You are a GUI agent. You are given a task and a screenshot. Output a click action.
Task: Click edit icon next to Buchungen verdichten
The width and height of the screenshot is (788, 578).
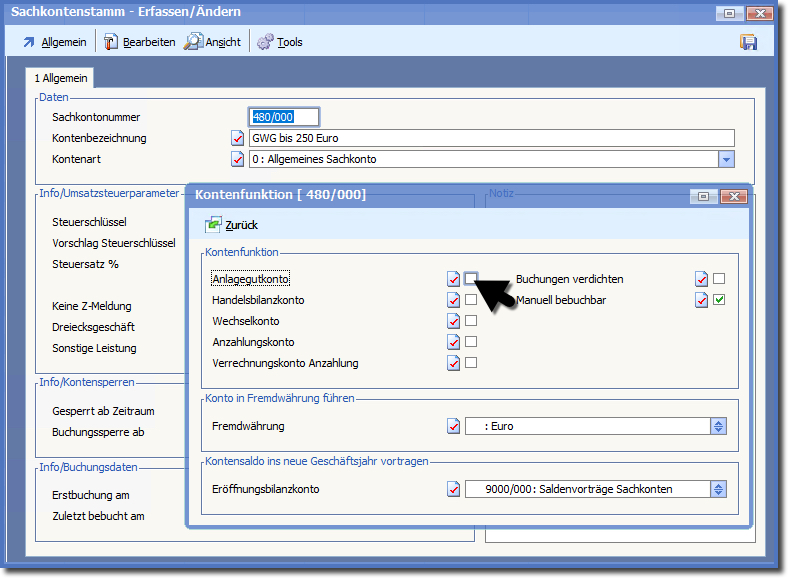point(702,279)
